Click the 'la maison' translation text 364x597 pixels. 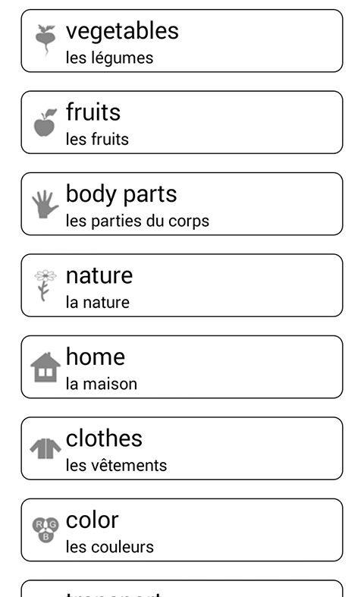coord(102,384)
